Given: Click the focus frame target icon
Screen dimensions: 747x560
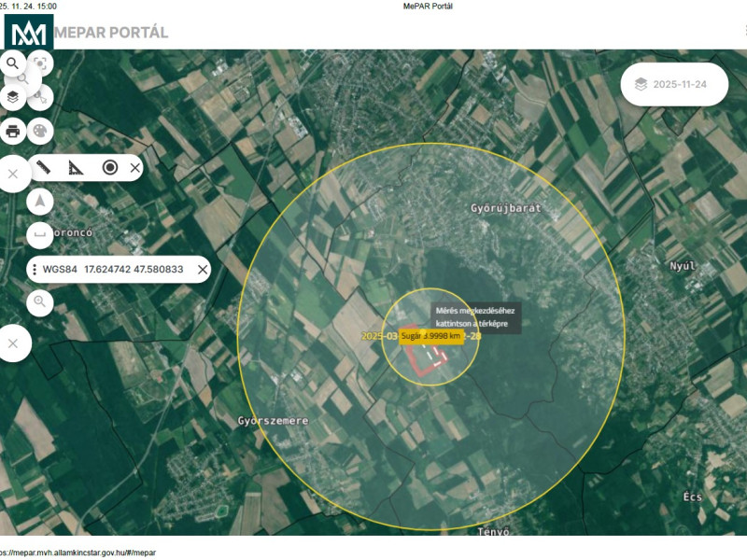Looking at the screenshot, I should [40, 63].
